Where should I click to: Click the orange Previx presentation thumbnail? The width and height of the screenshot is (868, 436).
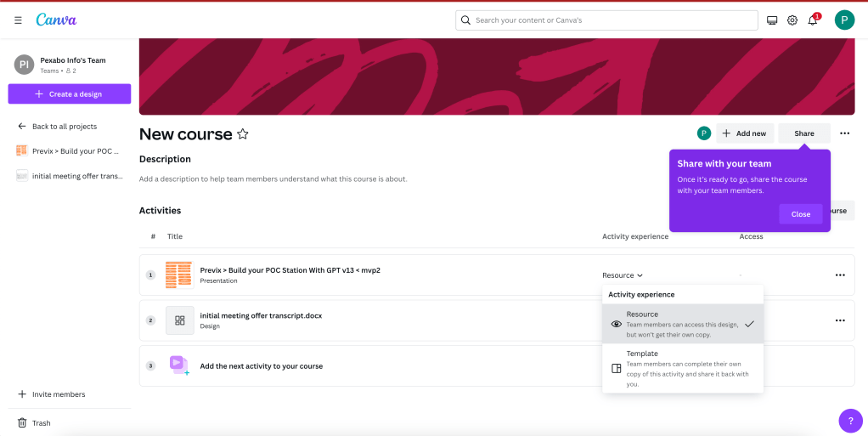click(x=180, y=275)
